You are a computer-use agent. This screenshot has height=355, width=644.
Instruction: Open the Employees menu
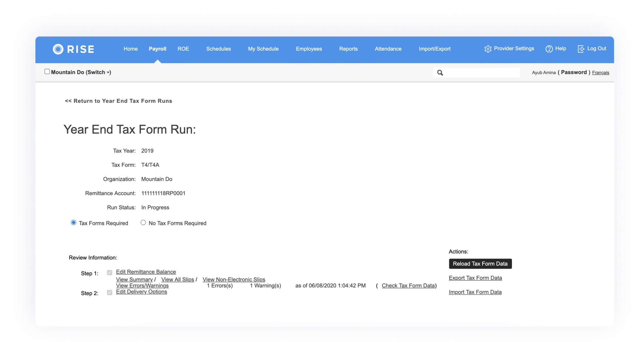point(309,49)
